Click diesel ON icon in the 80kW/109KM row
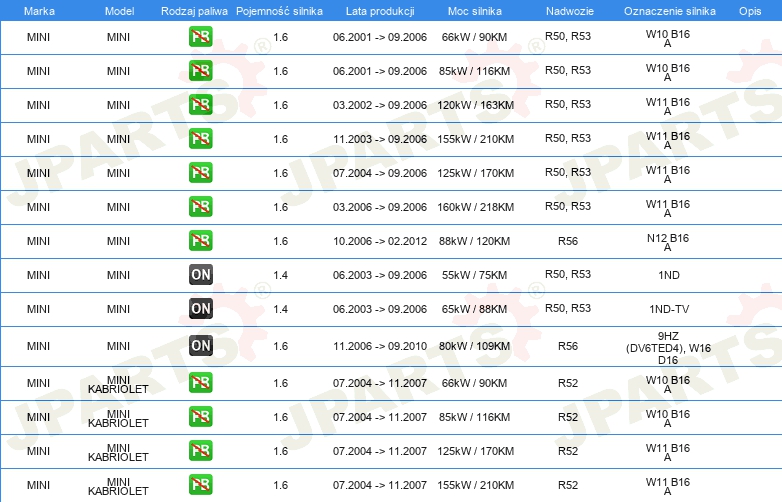 pos(200,345)
